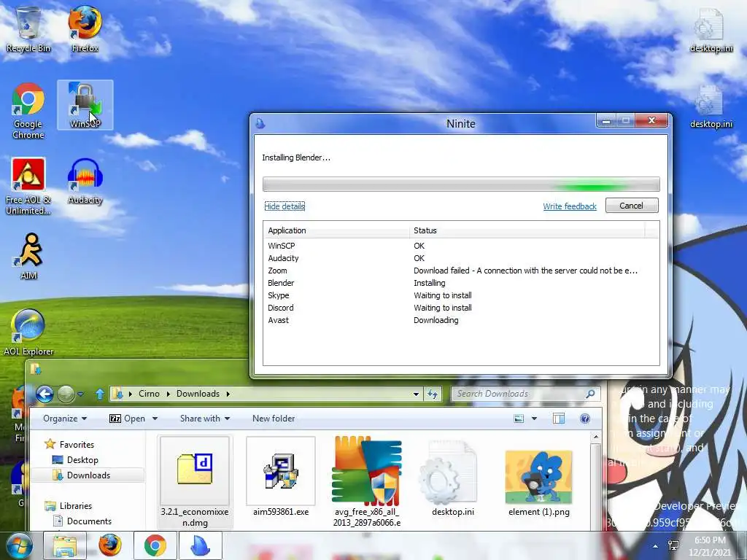
Task: Select the WinSCP desktop shortcut
Action: 85,105
